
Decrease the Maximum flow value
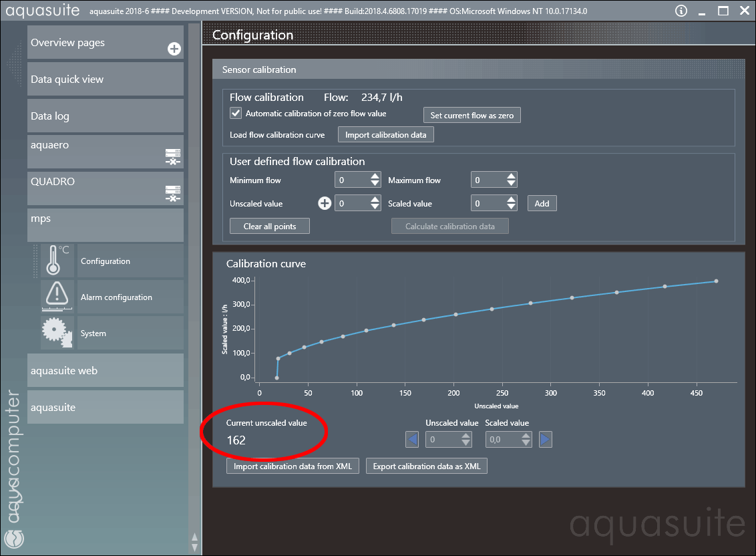511,184
